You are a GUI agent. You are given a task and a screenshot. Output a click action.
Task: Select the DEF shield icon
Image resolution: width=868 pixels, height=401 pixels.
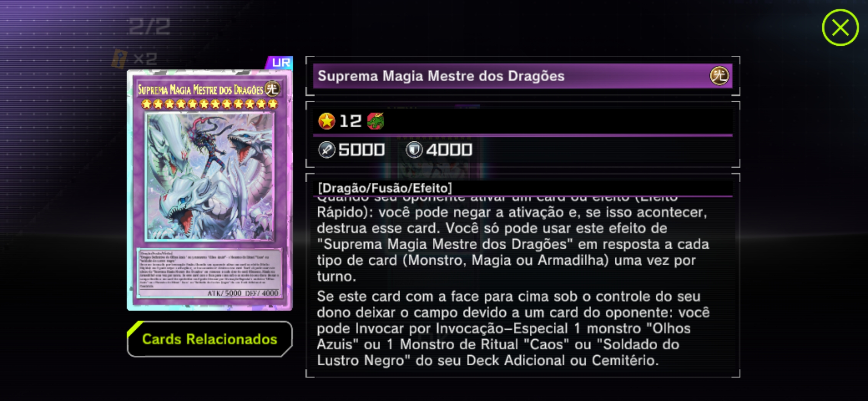tap(414, 150)
